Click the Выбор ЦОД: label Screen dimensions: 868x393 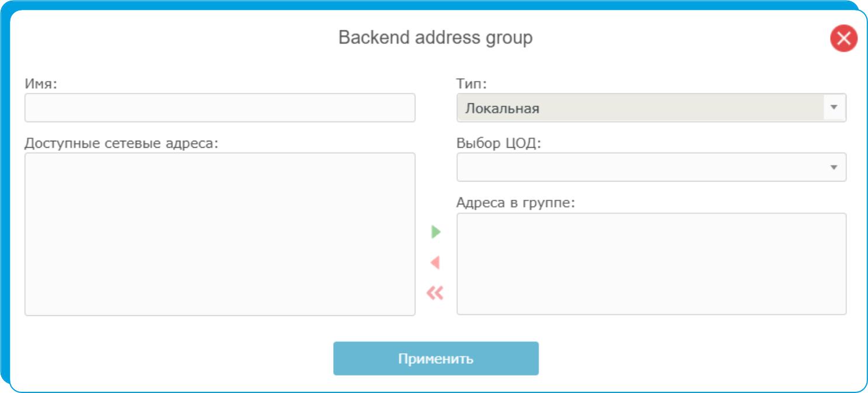(499, 143)
